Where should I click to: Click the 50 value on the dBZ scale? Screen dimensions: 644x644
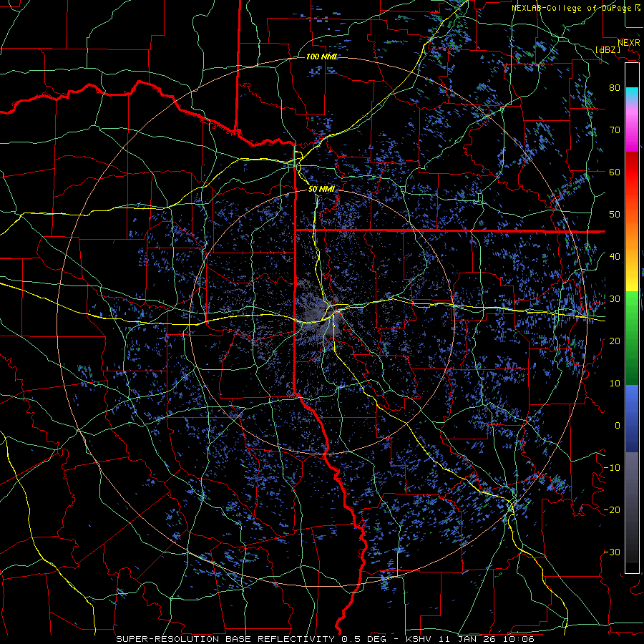[615, 215]
